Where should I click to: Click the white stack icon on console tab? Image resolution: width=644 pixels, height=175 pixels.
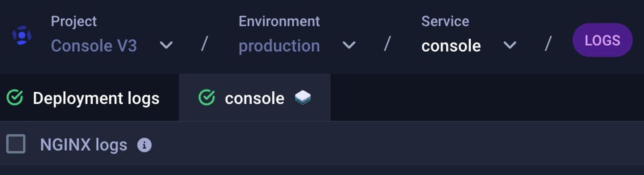pos(303,98)
